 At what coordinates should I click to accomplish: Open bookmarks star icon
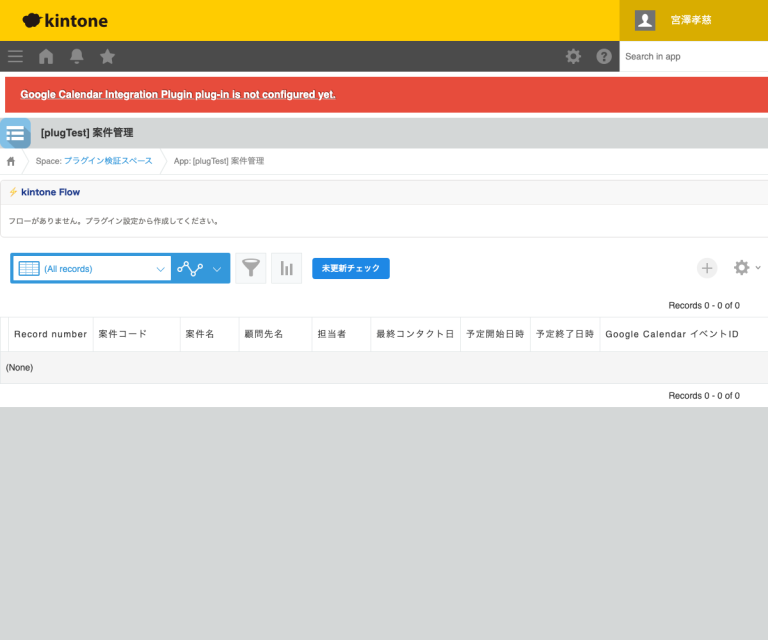click(x=108, y=56)
